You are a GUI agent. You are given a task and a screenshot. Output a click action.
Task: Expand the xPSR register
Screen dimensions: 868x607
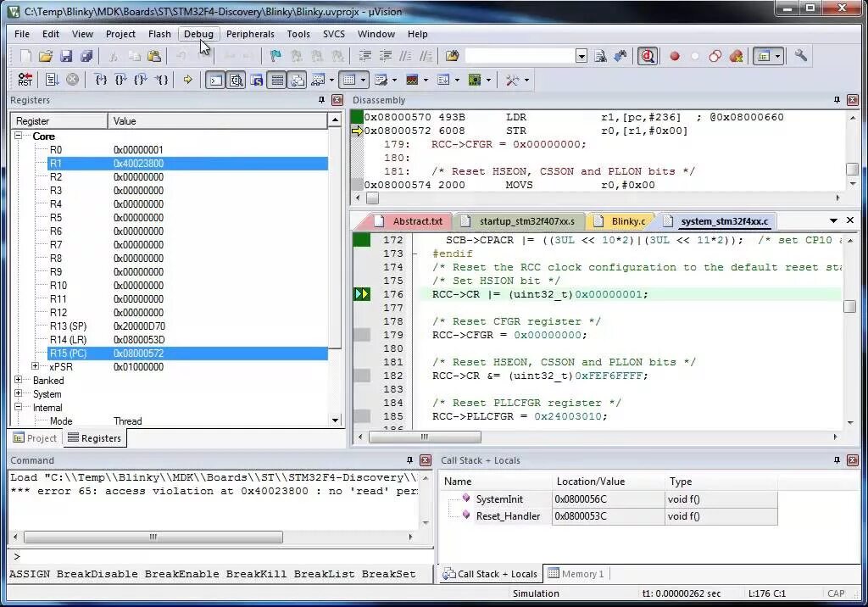coord(36,366)
